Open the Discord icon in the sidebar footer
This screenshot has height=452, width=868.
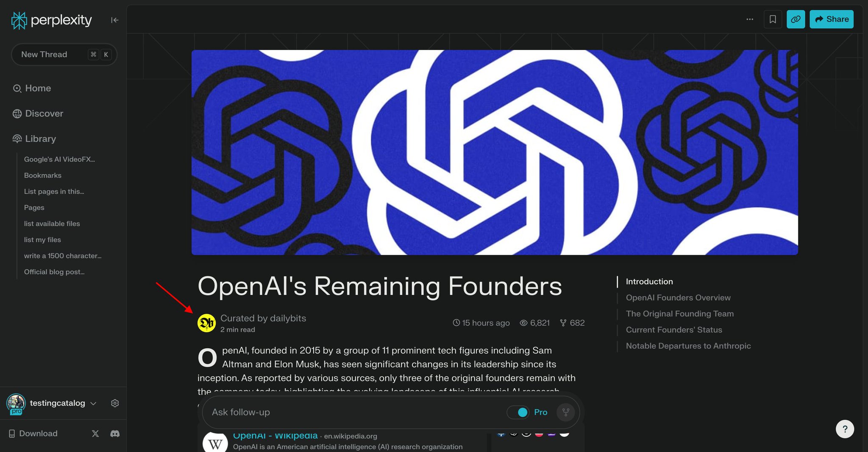[x=115, y=433]
